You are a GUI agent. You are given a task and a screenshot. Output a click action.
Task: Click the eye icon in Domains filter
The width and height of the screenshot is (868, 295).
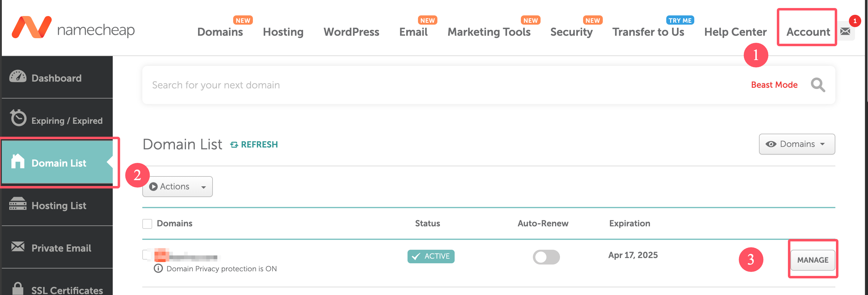coord(771,144)
